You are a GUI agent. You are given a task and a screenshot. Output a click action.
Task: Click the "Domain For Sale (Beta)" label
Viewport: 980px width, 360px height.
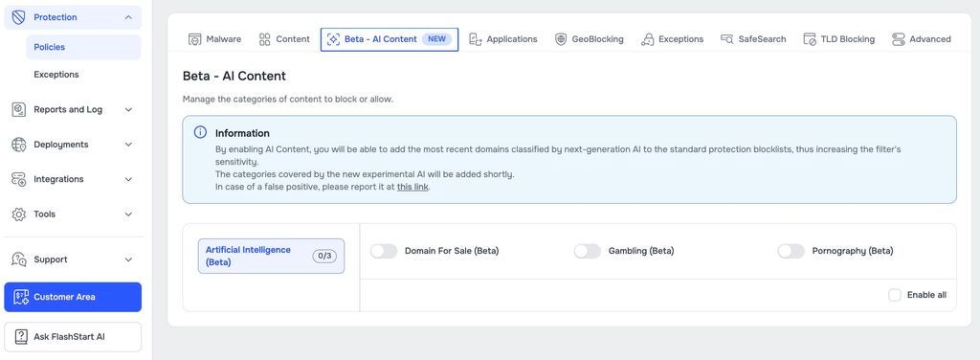click(x=452, y=251)
